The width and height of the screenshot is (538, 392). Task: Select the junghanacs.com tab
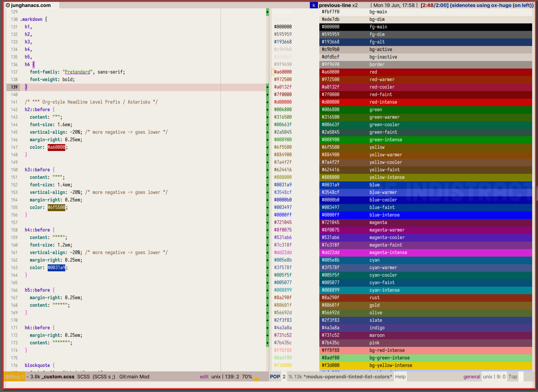[31, 5]
